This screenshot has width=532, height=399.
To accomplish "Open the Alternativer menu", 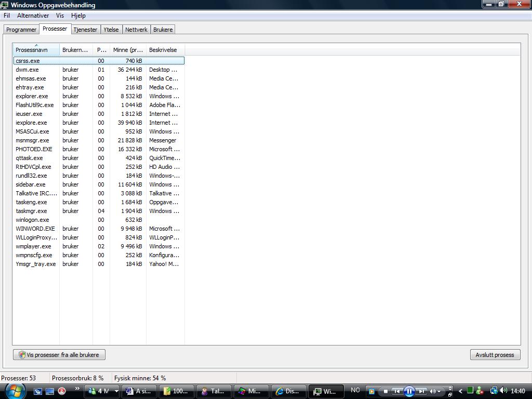I will click(33, 16).
